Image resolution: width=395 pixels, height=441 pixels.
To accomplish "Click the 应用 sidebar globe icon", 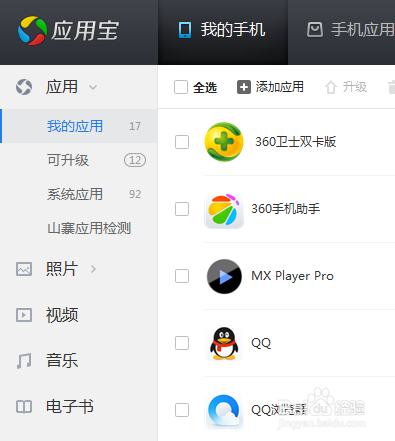I will [24, 87].
